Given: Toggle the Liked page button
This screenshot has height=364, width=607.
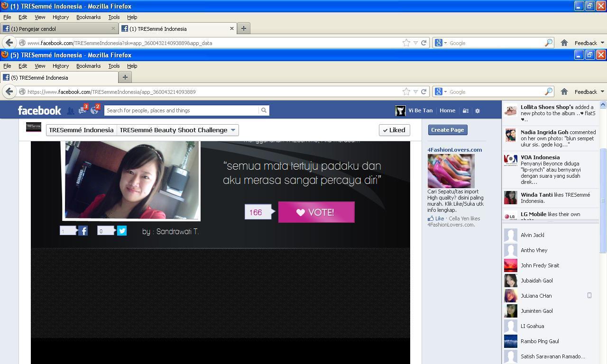Looking at the screenshot, I should point(394,130).
